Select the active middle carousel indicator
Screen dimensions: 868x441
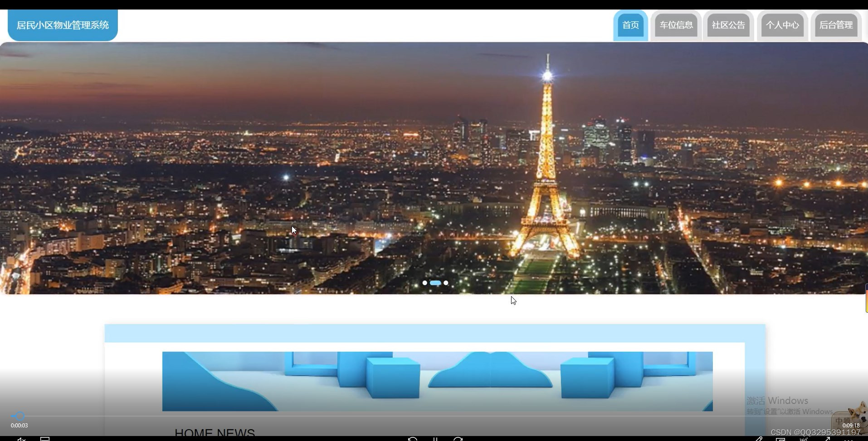pyautogui.click(x=435, y=283)
